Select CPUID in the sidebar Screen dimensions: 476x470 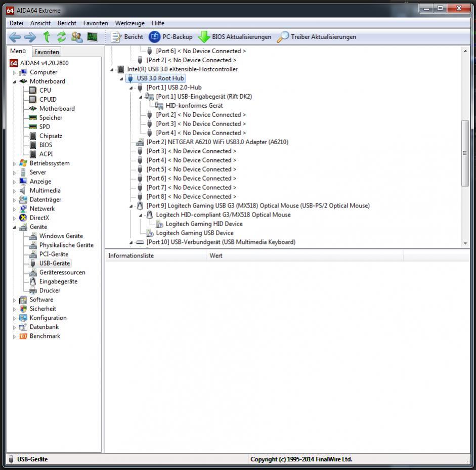(48, 100)
